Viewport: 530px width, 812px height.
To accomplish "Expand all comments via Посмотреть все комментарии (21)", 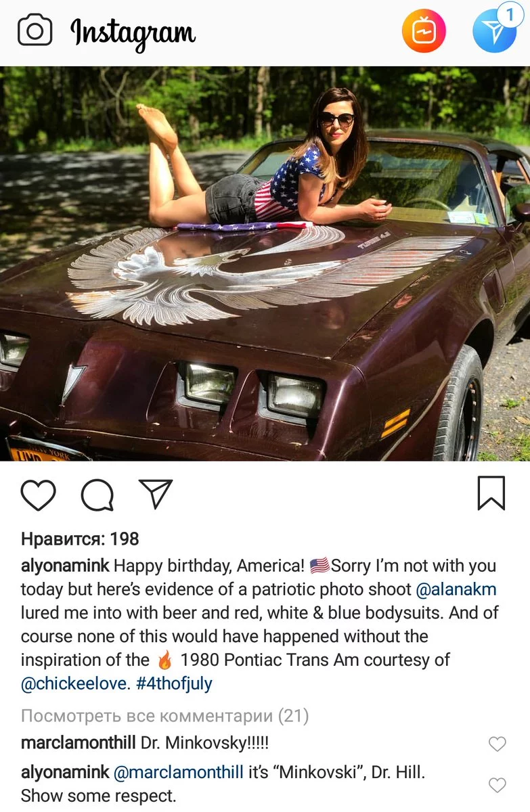I will pos(164,715).
